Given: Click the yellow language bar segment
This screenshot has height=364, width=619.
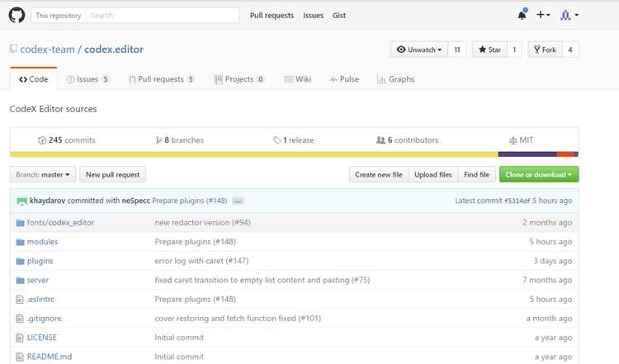Looking at the screenshot, I should 254,154.
